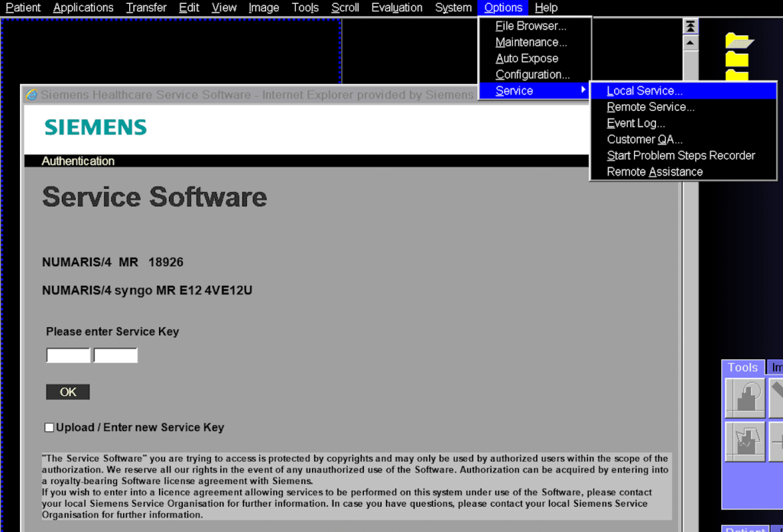Screen dimensions: 783x532
Task: Click the freehand ROI histogram tool icon
Action: pos(745,442)
